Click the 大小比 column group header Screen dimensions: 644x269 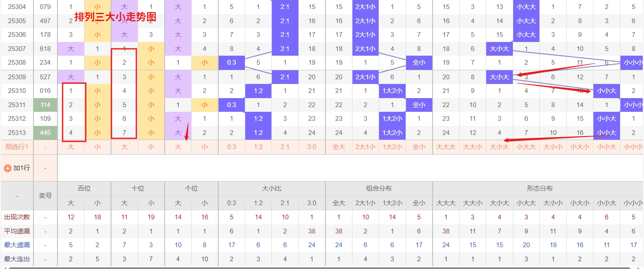tap(272, 188)
